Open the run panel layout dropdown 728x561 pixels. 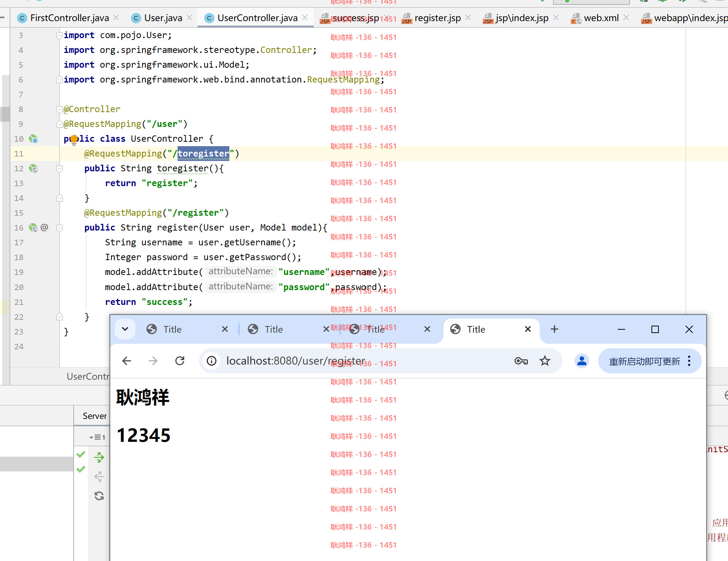tap(97, 437)
